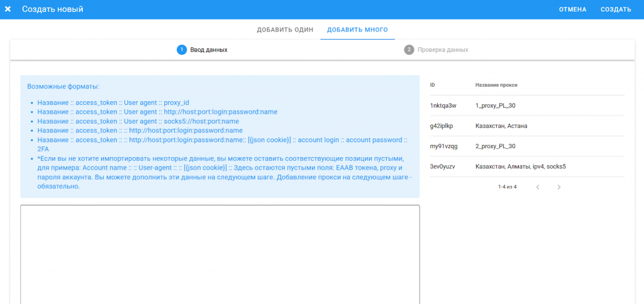Select the ДОБАВИТЬ МНОГО tab
The height and width of the screenshot is (304, 644).
pyautogui.click(x=357, y=30)
